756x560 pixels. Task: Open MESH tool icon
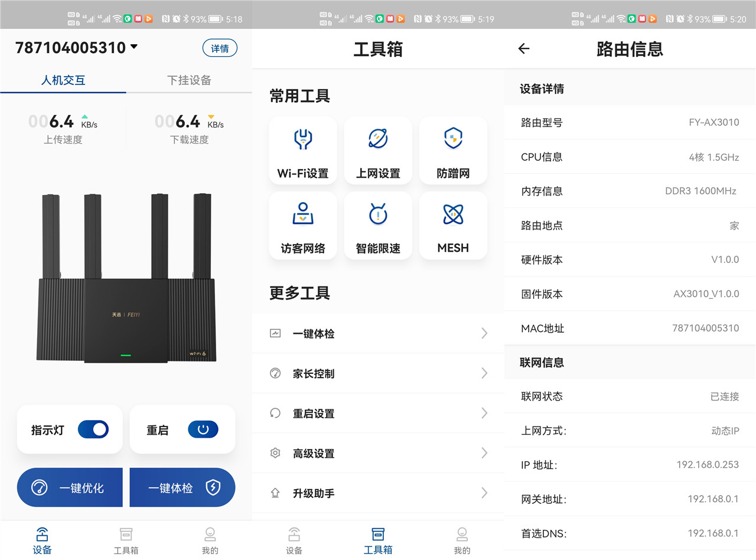[x=453, y=214]
